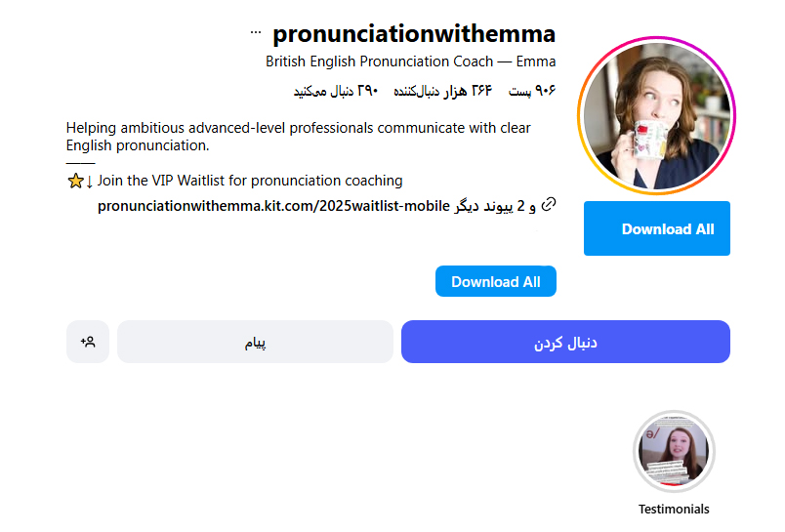Click the Join the VIP Waitlist bio line
Viewport: 785px width, 532px height.
250,181
